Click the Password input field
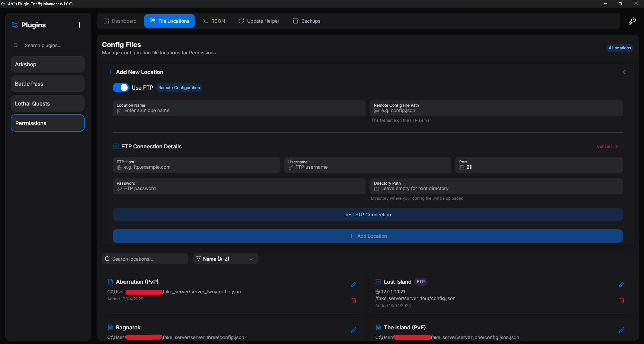This screenshot has width=644, height=344. click(239, 186)
